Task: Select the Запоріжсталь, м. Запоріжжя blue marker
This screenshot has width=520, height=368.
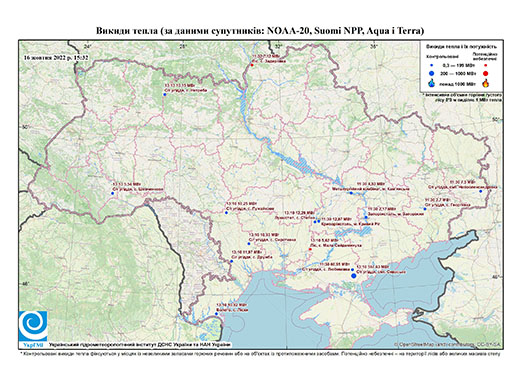Action: [x=366, y=217]
